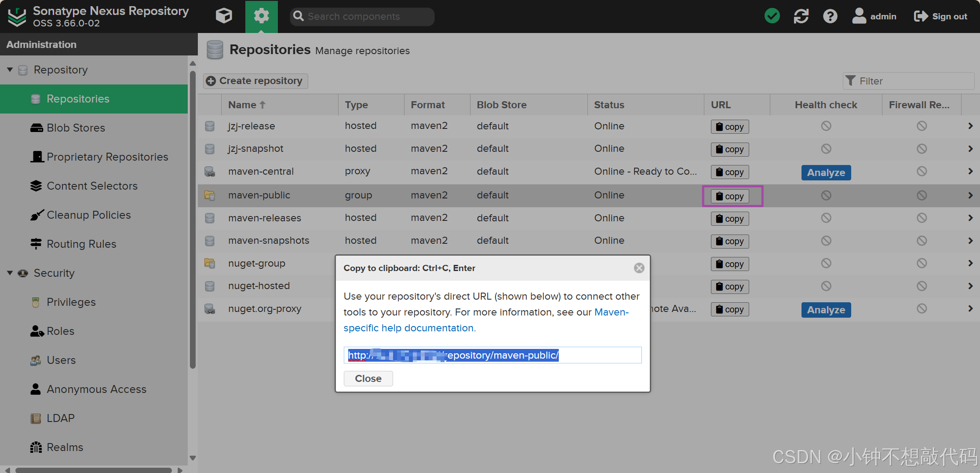Close the clipboard dialog with X icon
980x473 pixels.
[x=639, y=268]
